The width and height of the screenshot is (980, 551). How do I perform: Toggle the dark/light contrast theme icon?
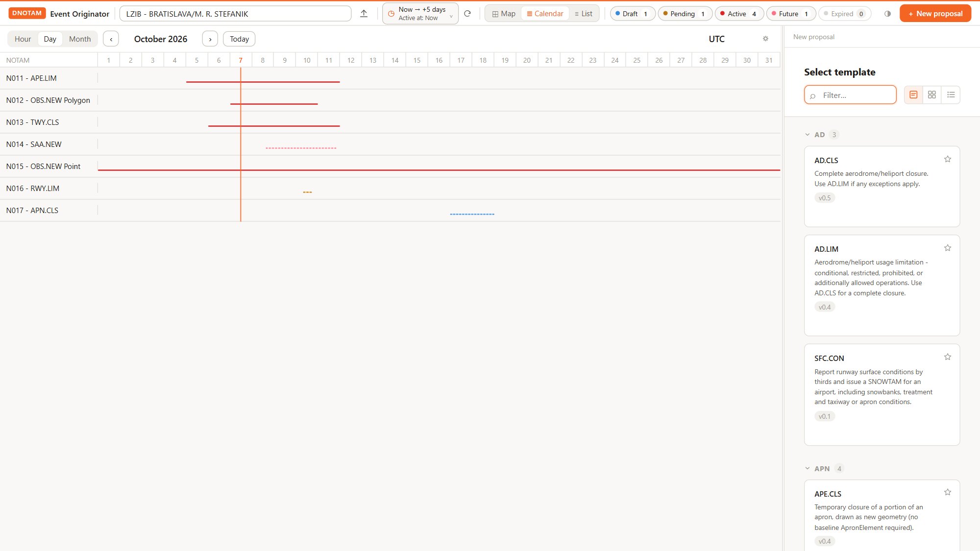[x=887, y=14]
